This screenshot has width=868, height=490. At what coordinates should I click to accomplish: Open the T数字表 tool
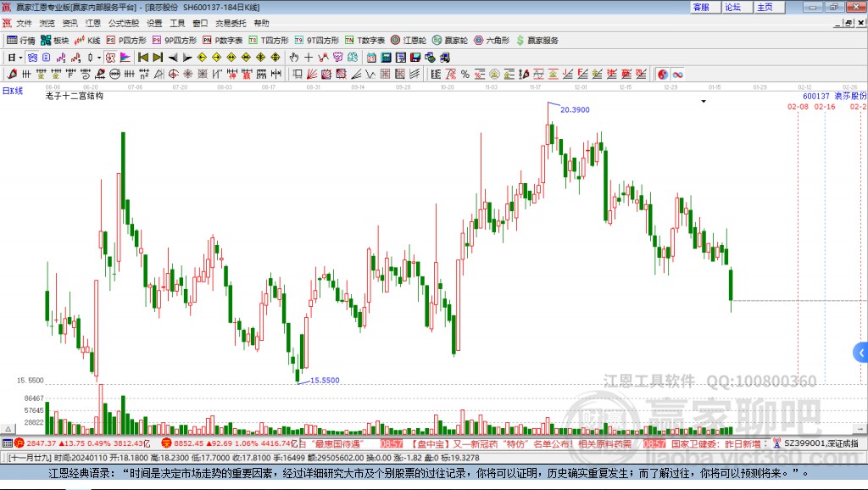[364, 41]
